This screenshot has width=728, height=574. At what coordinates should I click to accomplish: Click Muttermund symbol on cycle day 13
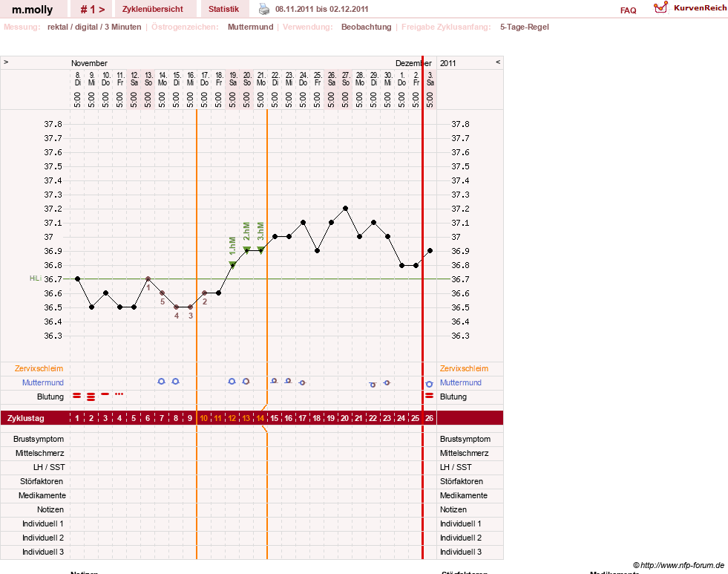tap(246, 381)
